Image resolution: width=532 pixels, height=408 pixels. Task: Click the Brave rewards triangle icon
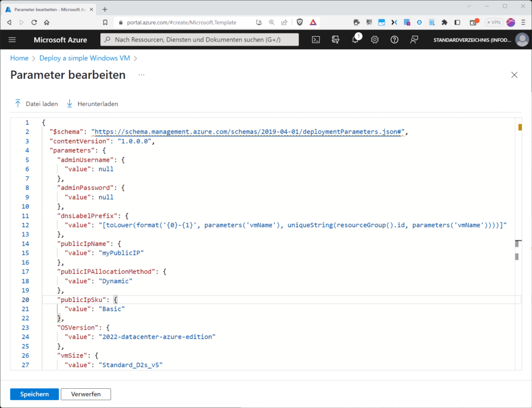(x=313, y=22)
